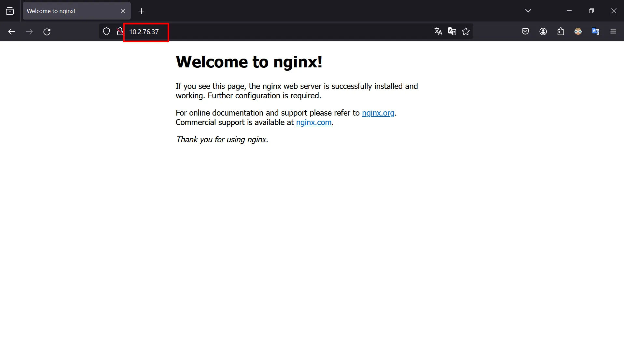Viewport: 624px width, 364px height.
Task: Open the Firefox account icon
Action: pos(543,31)
